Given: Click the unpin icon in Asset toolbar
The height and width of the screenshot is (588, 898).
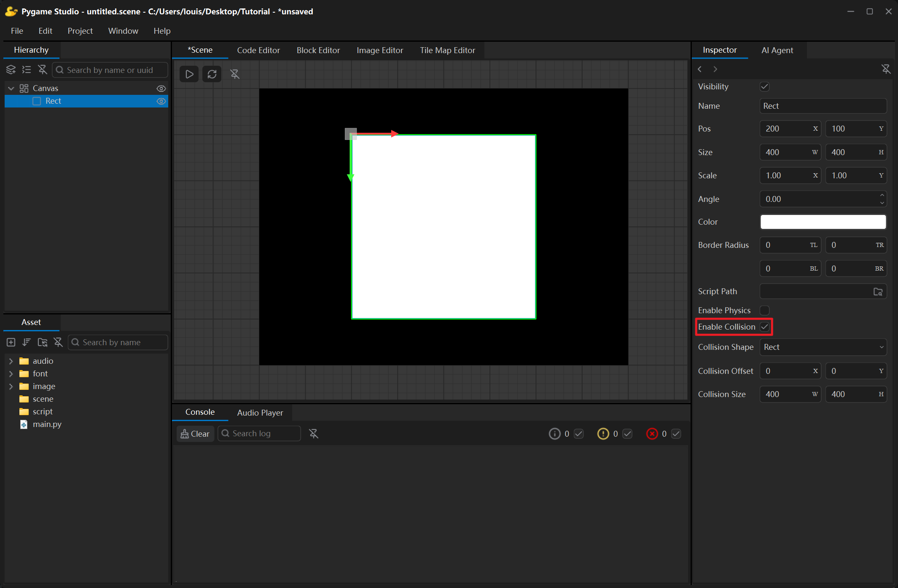Looking at the screenshot, I should point(58,342).
